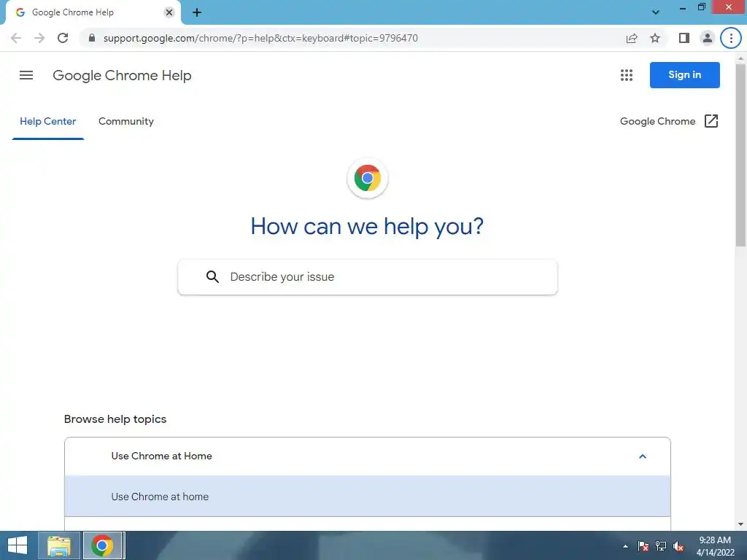Click the scrollbar down arrow
Viewport: 747px width, 560px height.
pyautogui.click(x=740, y=524)
